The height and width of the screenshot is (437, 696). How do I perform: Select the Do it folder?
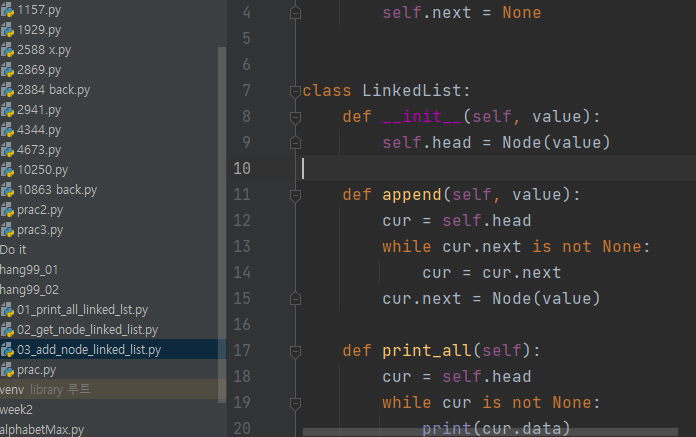13,249
